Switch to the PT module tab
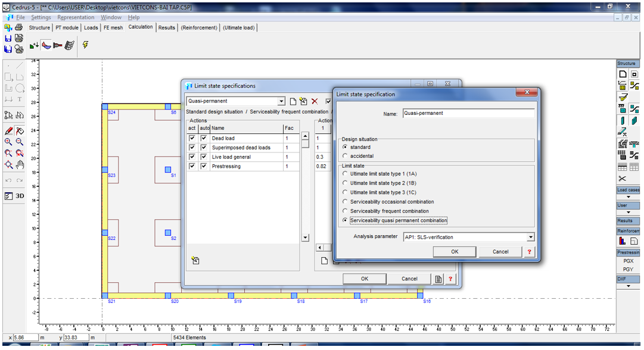This screenshot has height=350, width=644. [67, 27]
